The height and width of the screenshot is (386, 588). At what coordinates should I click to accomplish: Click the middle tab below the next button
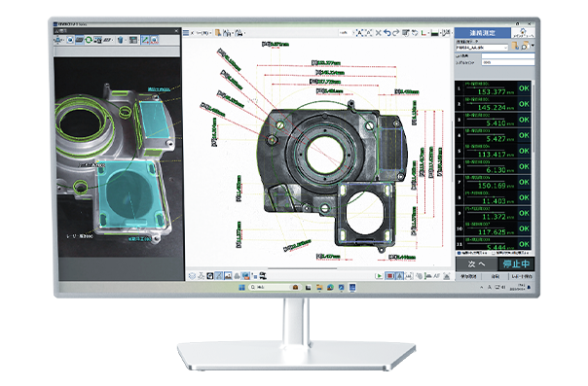[495, 277]
